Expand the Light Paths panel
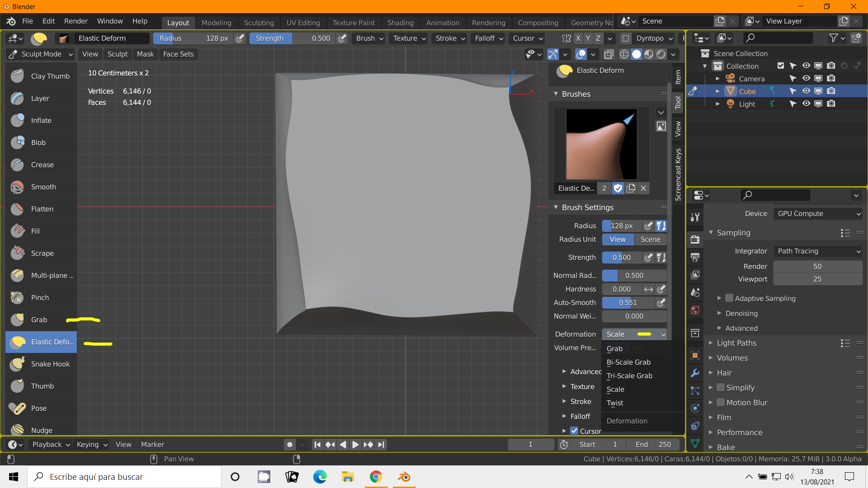868x488 pixels. coord(736,343)
